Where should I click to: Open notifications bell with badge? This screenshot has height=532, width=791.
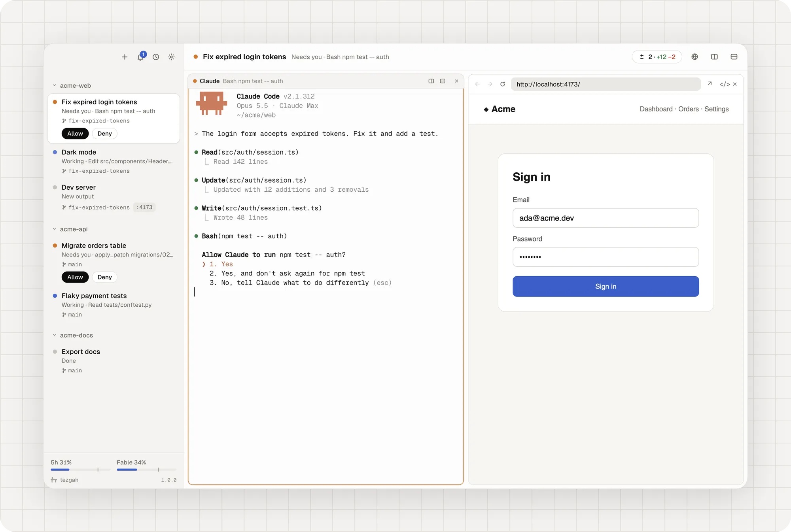[140, 57]
